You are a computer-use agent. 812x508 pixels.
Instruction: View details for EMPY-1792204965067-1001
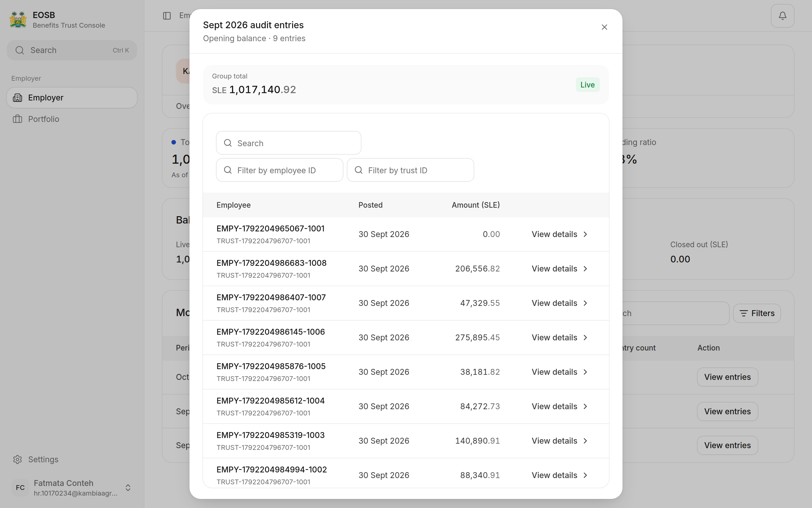pos(560,234)
